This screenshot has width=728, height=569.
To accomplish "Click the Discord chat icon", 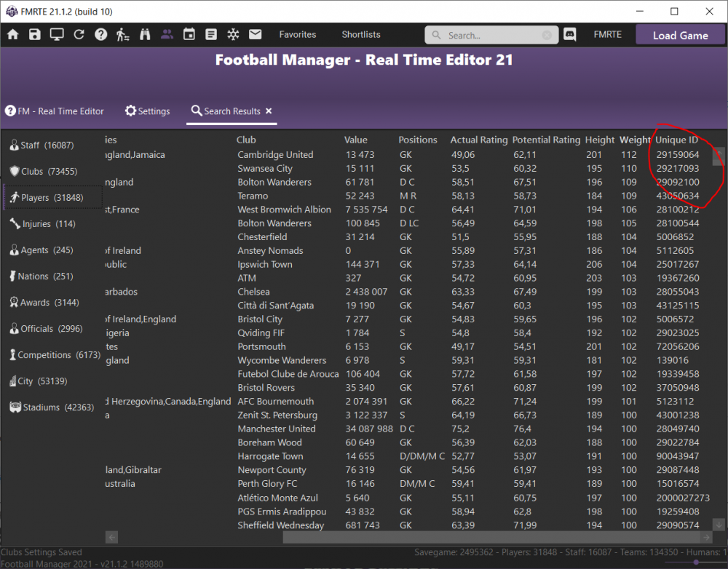I will (x=570, y=34).
